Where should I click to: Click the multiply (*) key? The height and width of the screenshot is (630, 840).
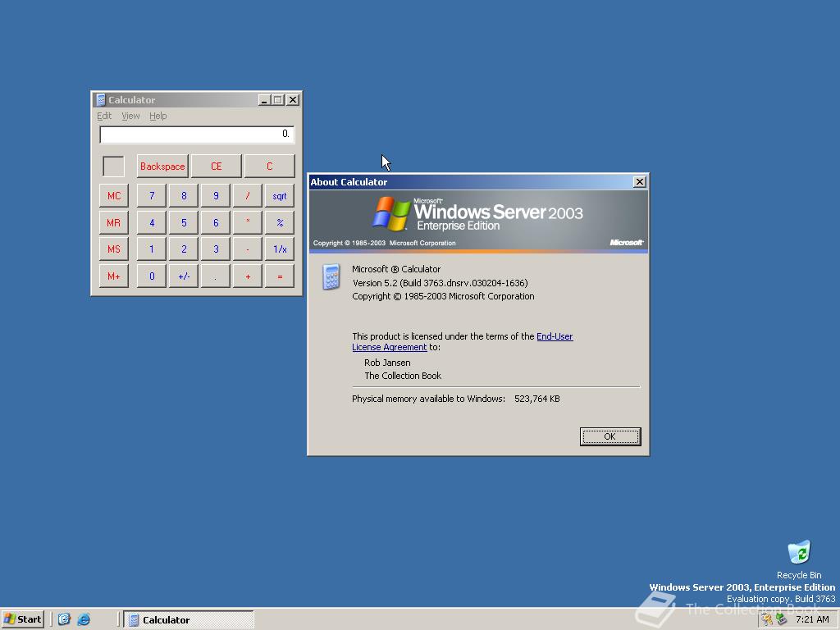click(x=248, y=222)
